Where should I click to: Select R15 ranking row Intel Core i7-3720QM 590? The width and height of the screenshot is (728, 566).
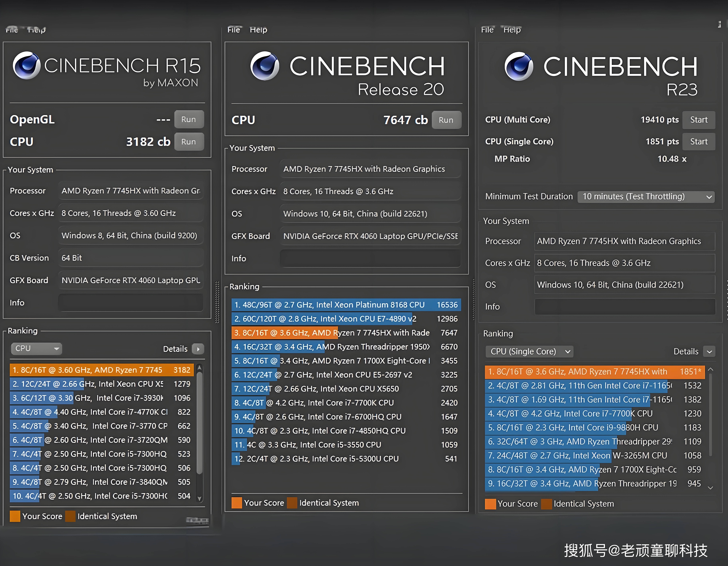(x=102, y=440)
